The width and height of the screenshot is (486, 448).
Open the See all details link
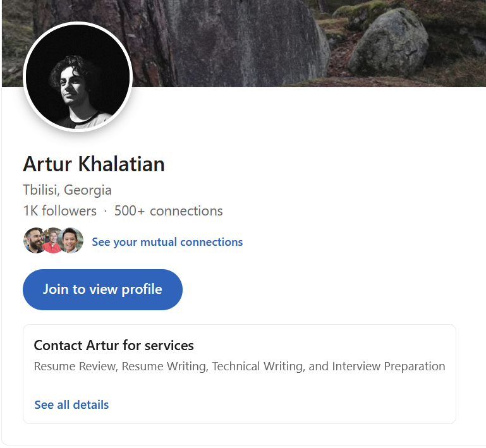71,404
